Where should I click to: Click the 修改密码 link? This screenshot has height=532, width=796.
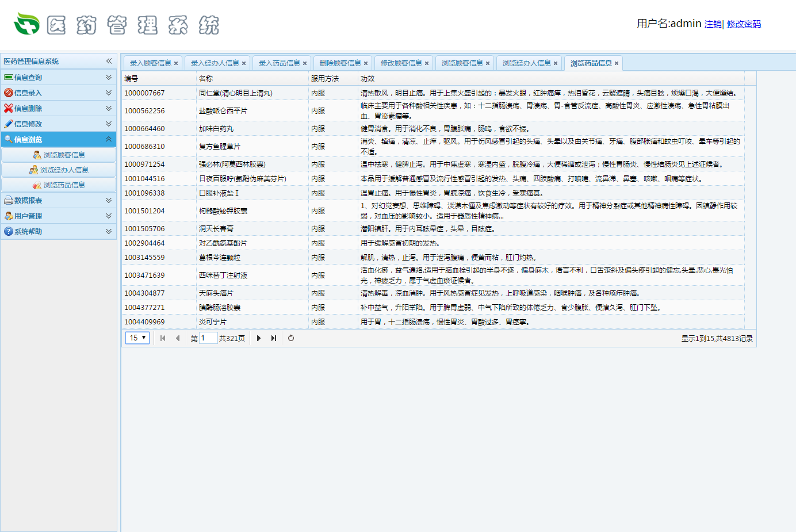pos(744,24)
